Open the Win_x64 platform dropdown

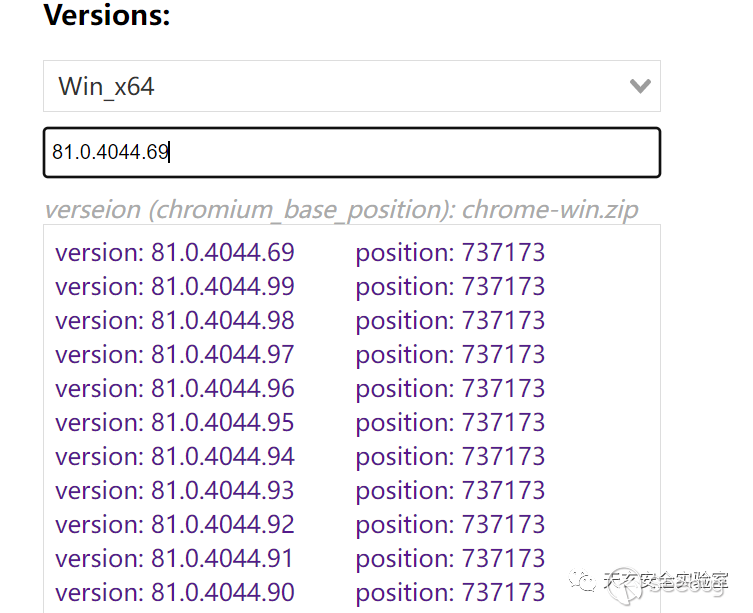350,86
